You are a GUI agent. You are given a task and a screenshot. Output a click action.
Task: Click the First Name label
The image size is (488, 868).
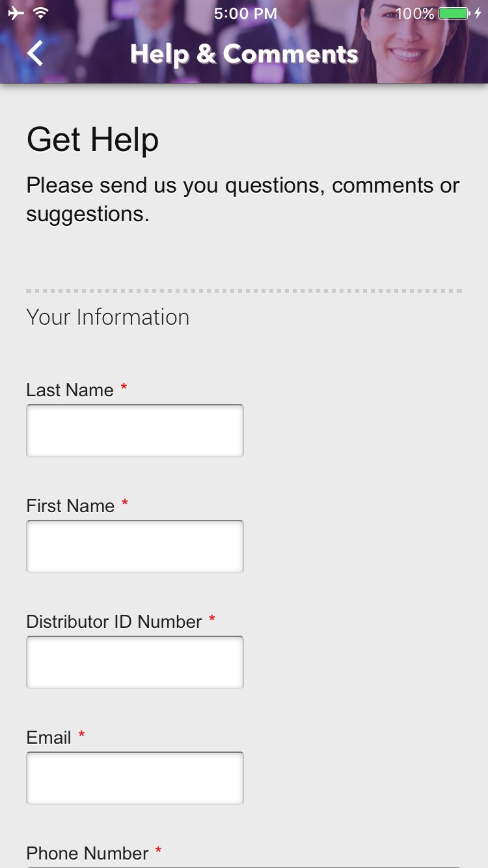[x=70, y=506]
